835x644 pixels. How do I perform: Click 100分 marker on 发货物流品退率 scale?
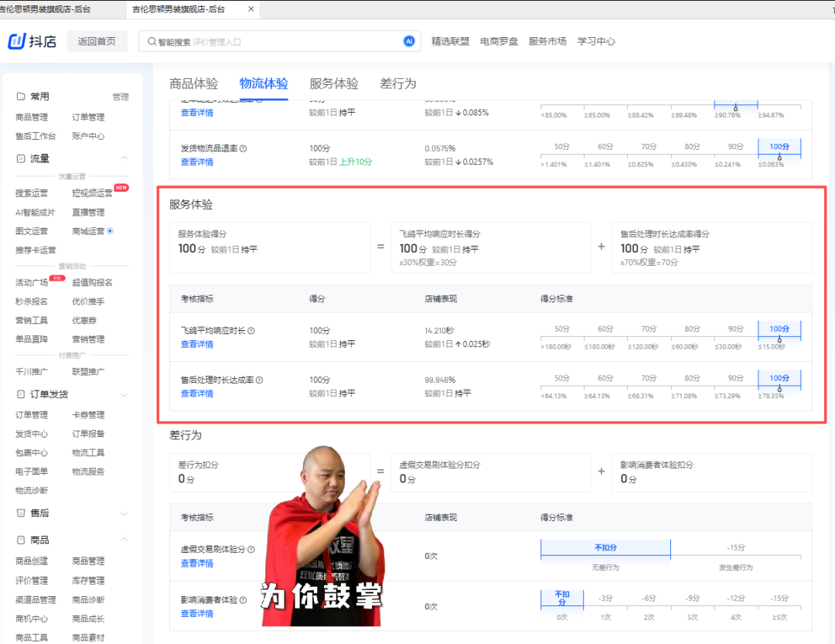click(x=779, y=146)
